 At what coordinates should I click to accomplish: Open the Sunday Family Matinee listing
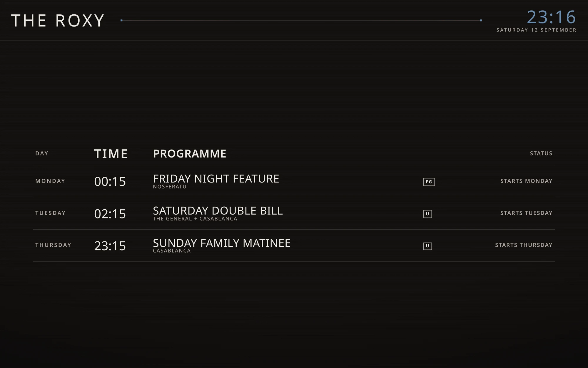(294, 246)
